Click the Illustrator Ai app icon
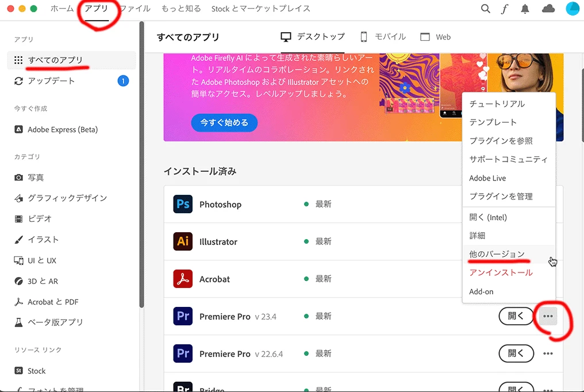This screenshot has width=584, height=392. [x=183, y=241]
